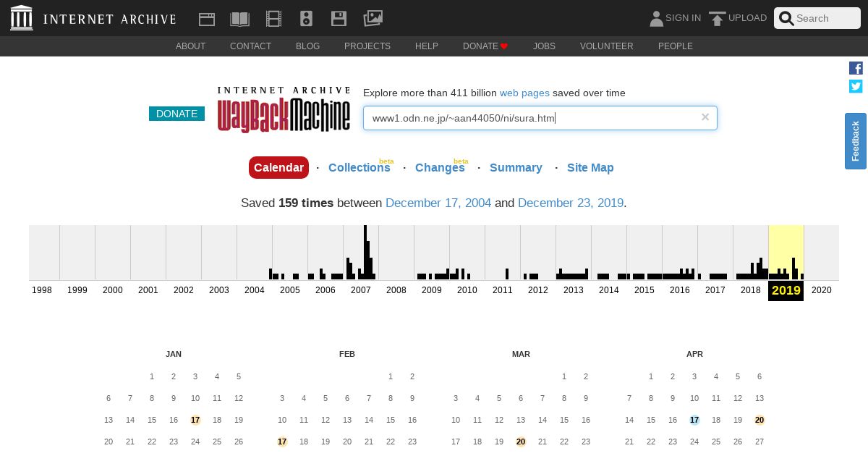Click the APR month heading

694,354
